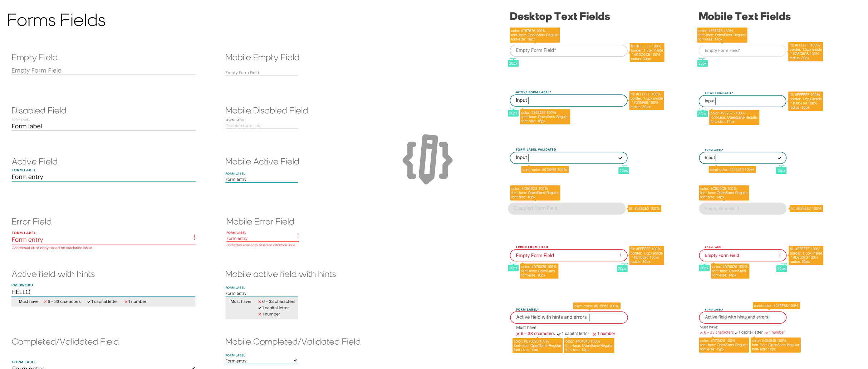This screenshot has width=868, height=369.
Task: Focus the desktop "Empty Form Field*" pill input
Action: [x=568, y=50]
